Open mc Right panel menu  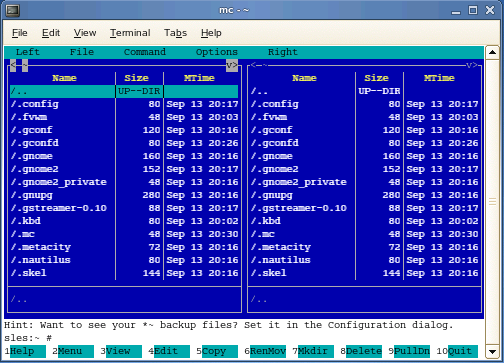[283, 52]
